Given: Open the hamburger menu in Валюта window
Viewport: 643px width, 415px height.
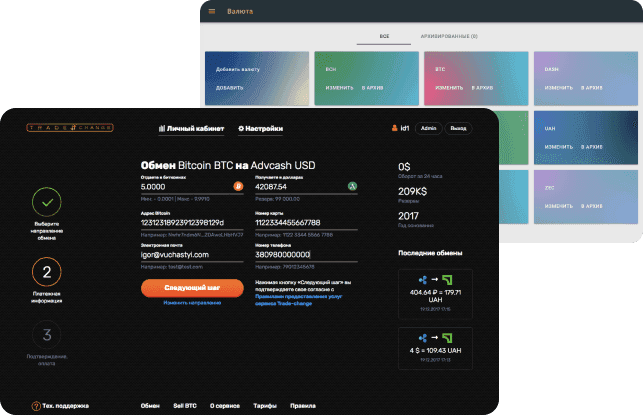Looking at the screenshot, I should 212,11.
